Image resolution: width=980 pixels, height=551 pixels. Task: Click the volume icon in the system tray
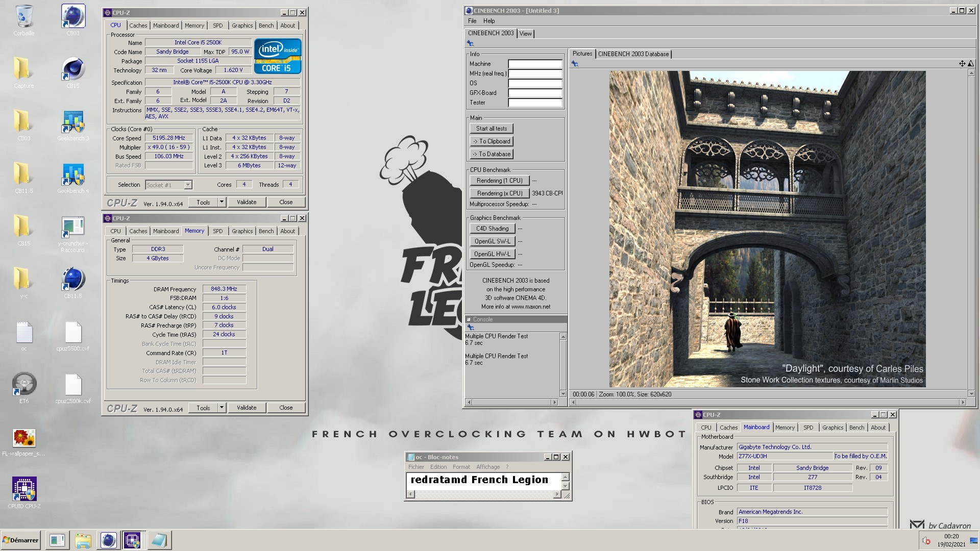[x=926, y=541]
